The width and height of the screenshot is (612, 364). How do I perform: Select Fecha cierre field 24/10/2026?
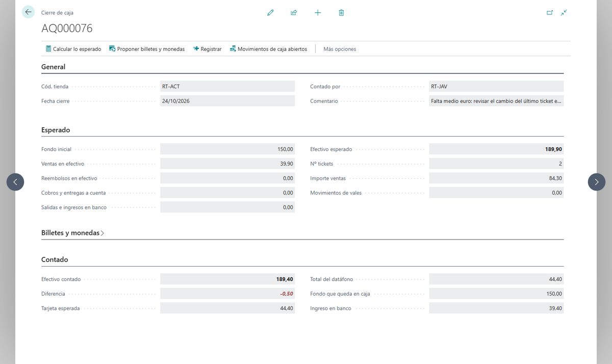227,101
